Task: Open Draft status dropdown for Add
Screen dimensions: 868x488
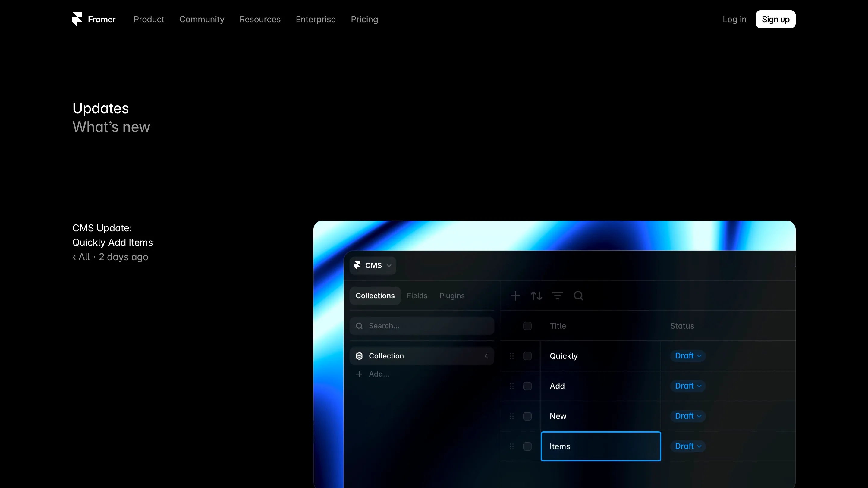Action: tap(688, 386)
